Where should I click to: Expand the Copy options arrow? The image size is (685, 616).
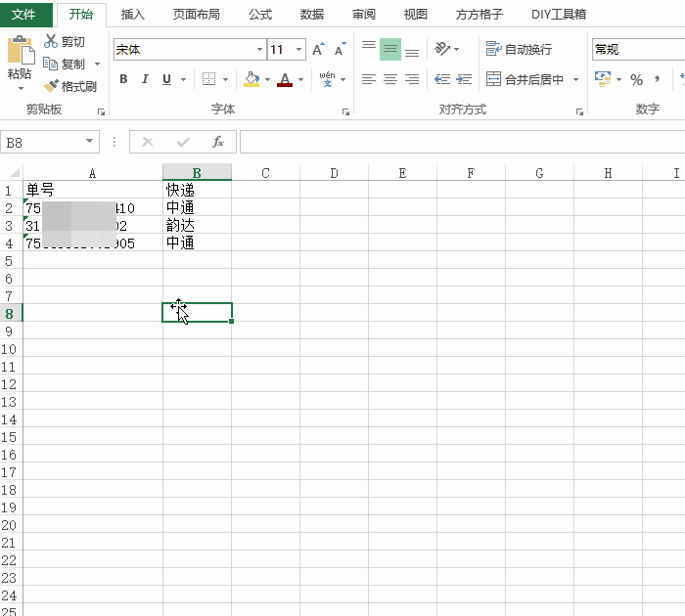pyautogui.click(x=97, y=65)
